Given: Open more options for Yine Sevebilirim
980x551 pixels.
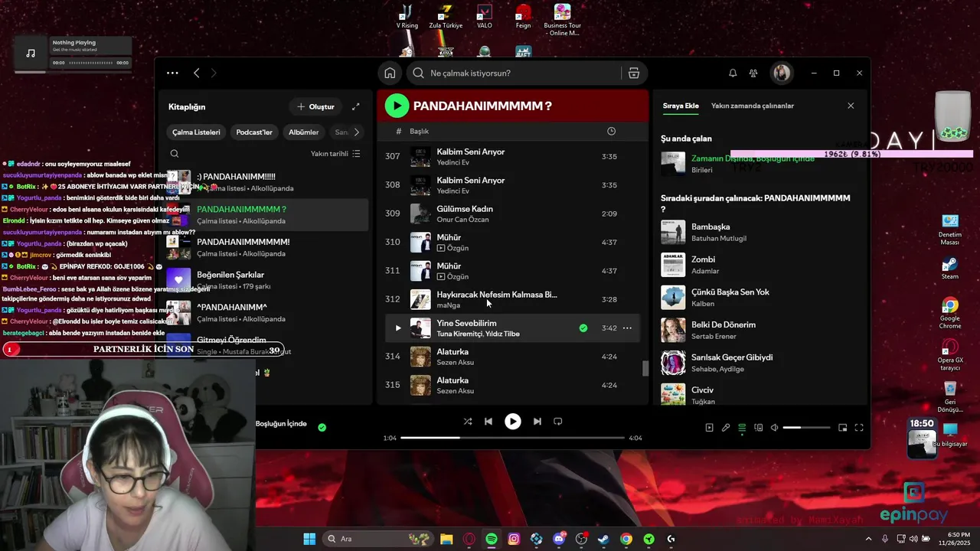Looking at the screenshot, I should click(627, 328).
